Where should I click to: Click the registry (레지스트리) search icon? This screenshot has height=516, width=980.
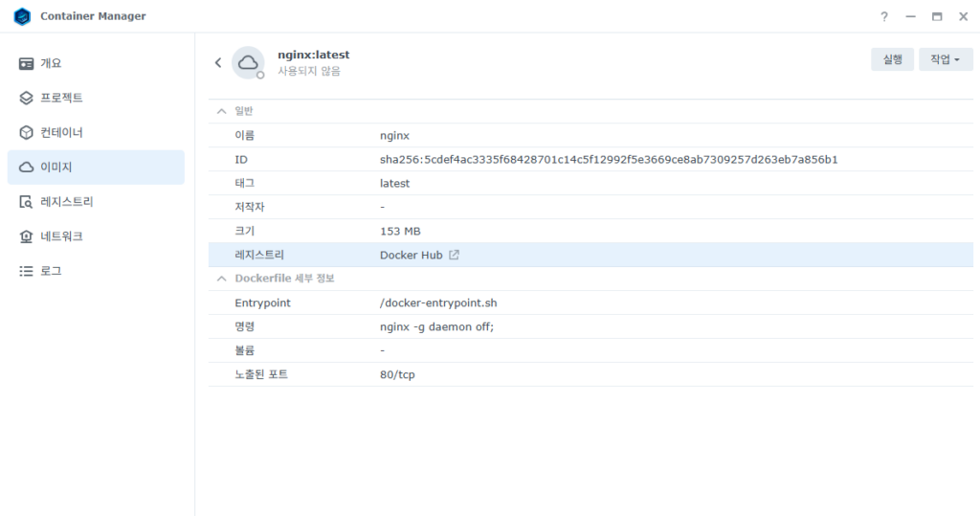[x=27, y=202]
